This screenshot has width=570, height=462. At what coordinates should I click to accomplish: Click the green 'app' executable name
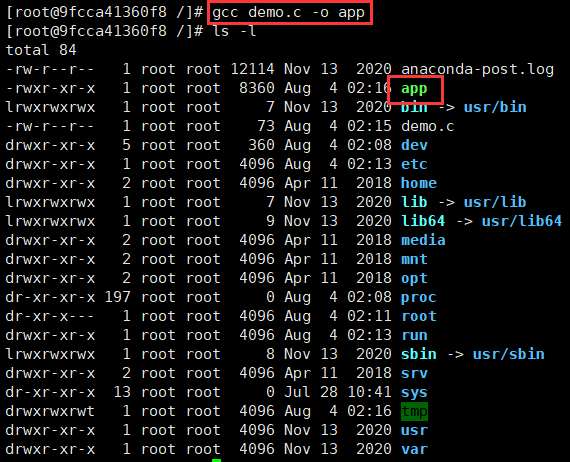tap(414, 89)
